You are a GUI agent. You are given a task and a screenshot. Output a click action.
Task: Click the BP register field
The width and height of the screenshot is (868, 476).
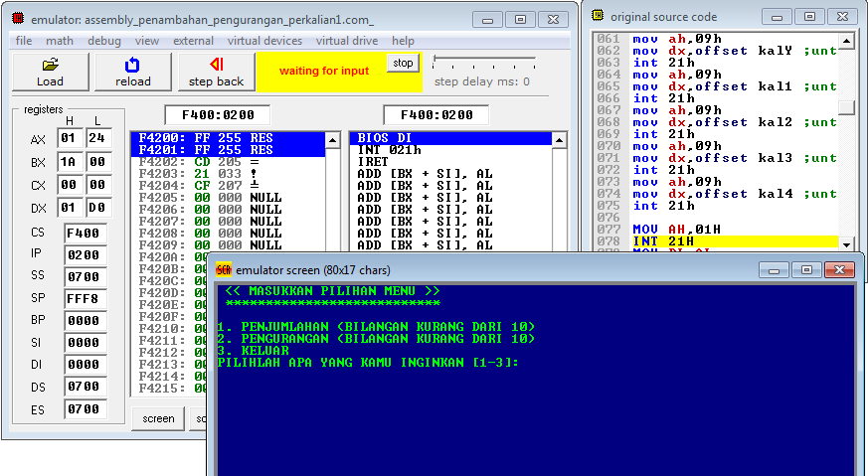pos(86,320)
